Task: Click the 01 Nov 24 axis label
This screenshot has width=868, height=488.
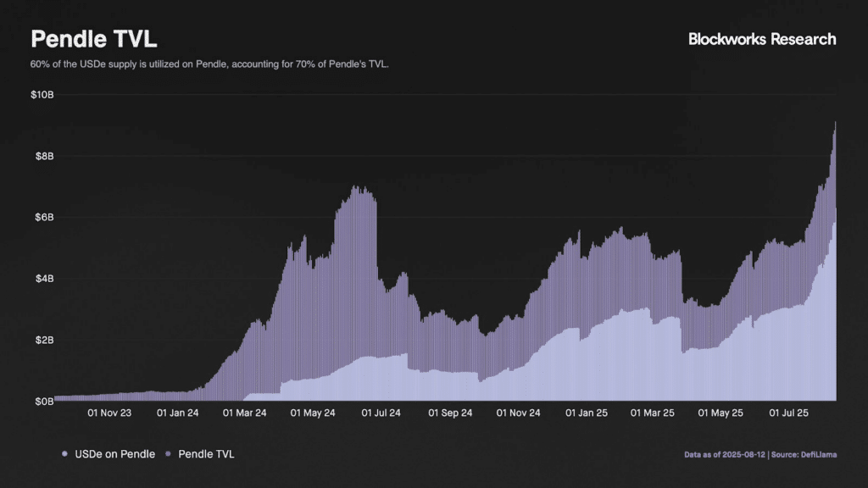Action: pyautogui.click(x=518, y=413)
